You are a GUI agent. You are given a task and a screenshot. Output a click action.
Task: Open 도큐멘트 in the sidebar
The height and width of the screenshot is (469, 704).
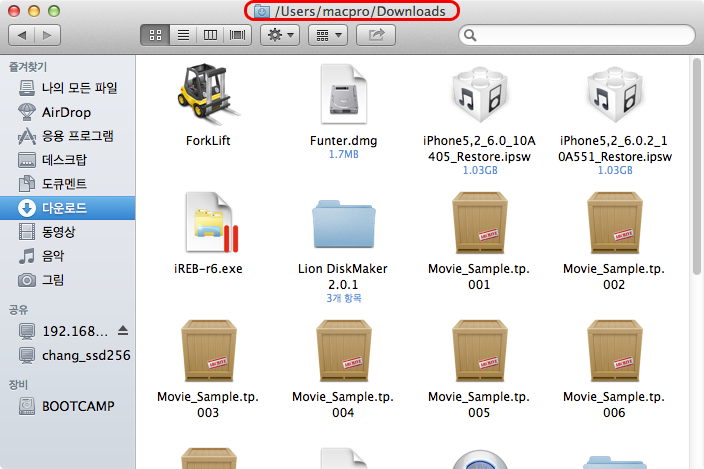point(67,184)
